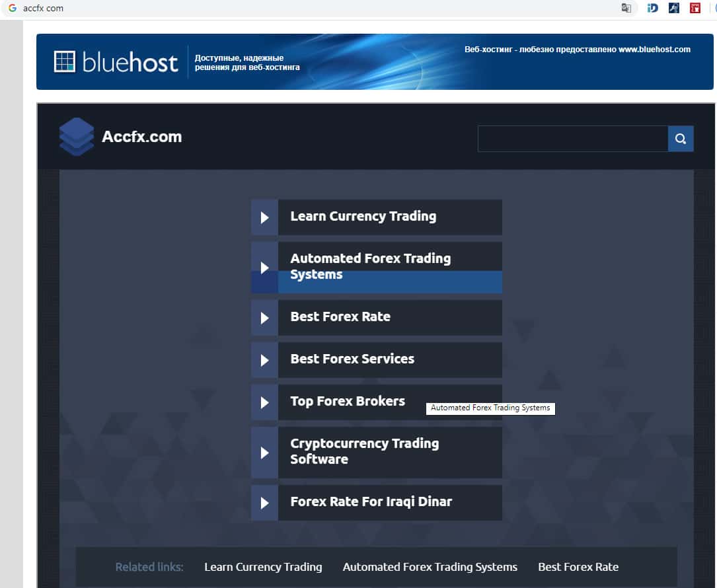Click the Accfx.com stacked layers logo
Screen dimensions: 717x588
[76, 137]
